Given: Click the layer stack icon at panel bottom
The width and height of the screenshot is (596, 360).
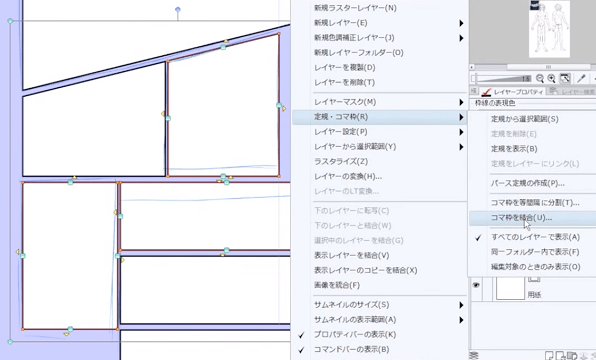Looking at the screenshot, I should tap(474, 355).
